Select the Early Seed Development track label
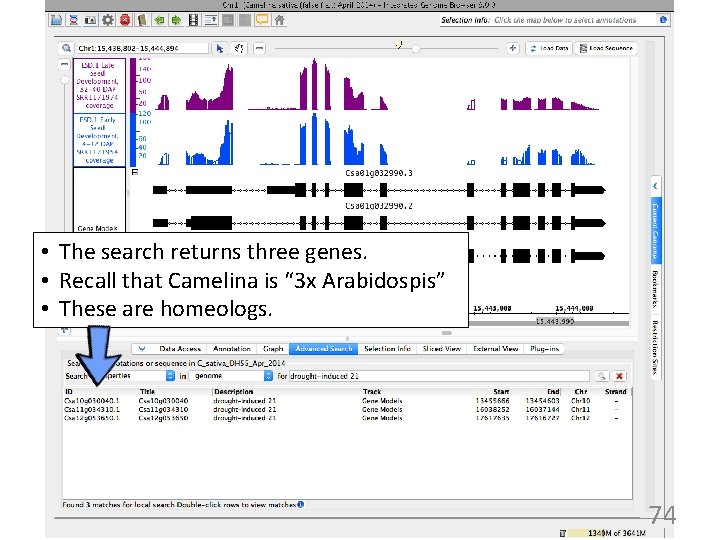 click(x=99, y=140)
